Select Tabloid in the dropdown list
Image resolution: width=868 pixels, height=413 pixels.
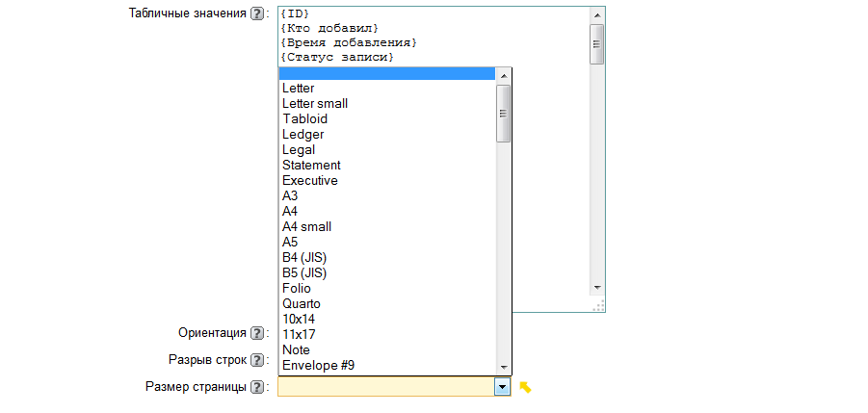[x=304, y=119]
